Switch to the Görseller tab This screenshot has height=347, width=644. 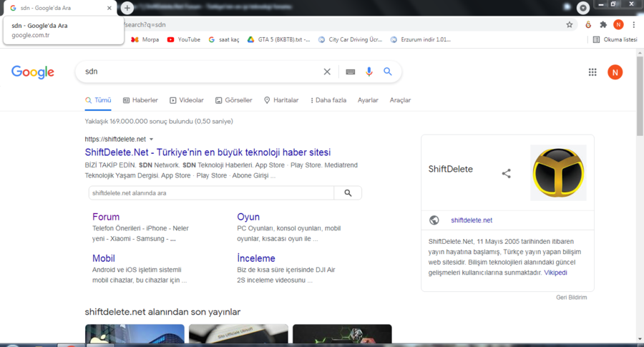[x=234, y=100]
